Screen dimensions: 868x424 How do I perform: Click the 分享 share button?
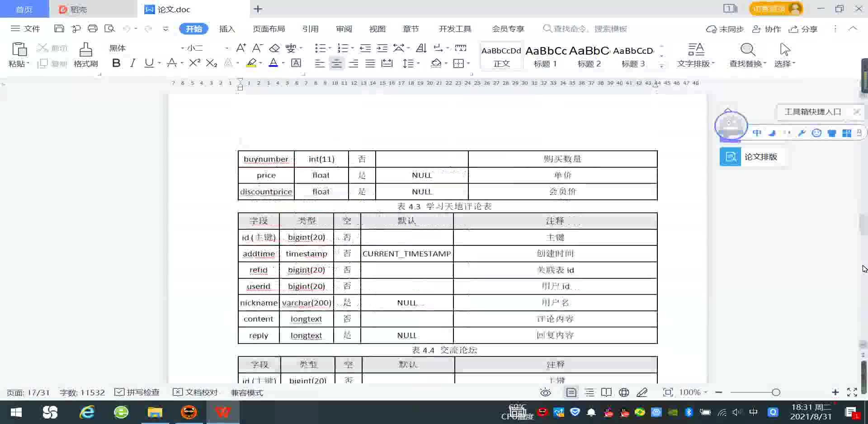click(x=803, y=29)
